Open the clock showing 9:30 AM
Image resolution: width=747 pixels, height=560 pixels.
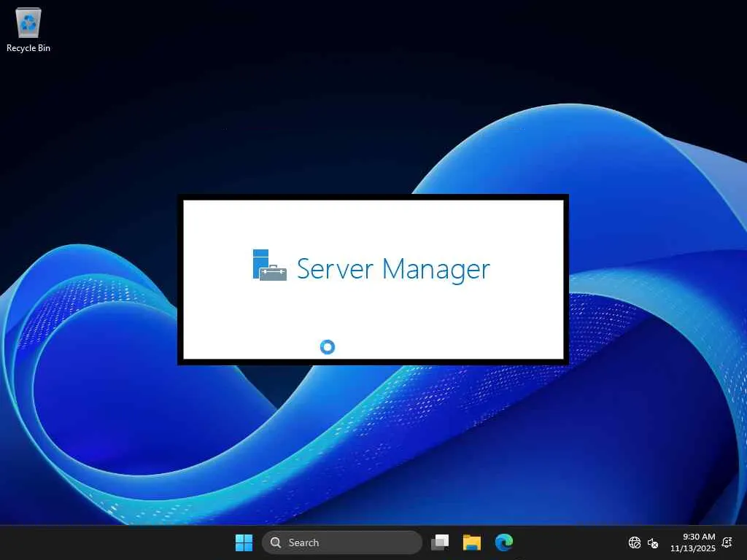[x=699, y=537]
